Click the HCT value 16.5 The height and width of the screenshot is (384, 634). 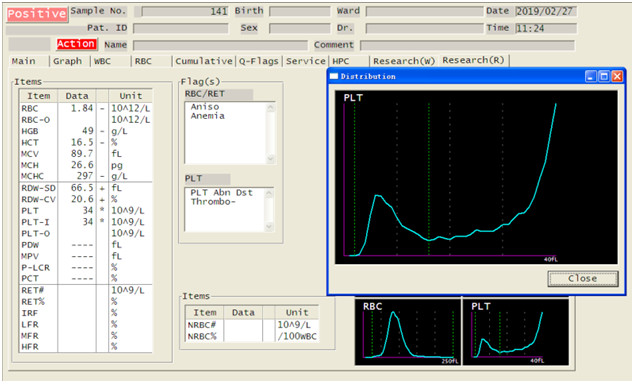82,142
